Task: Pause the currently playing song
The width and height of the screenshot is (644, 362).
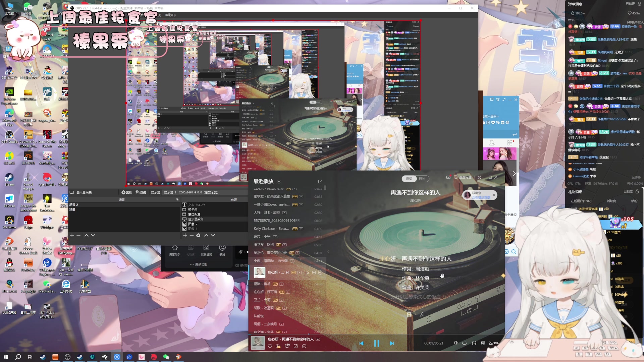Action: (x=376, y=343)
